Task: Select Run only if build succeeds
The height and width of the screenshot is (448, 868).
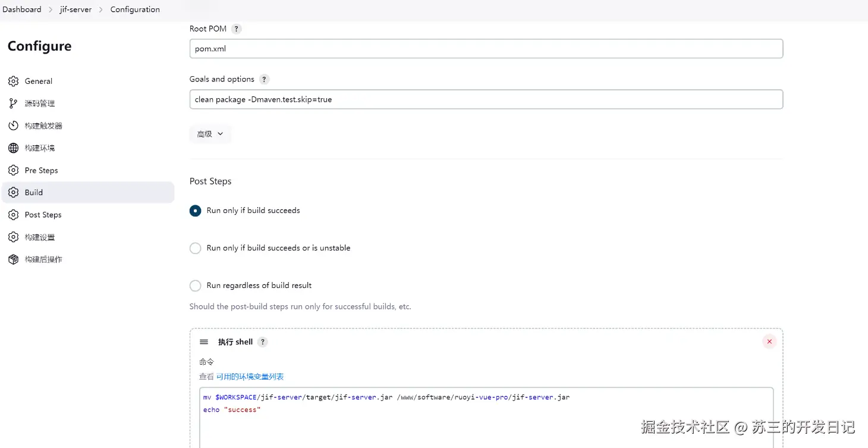Action: click(x=195, y=211)
